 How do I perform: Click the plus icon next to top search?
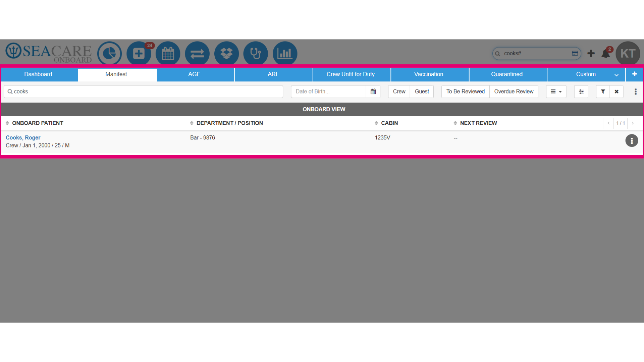click(591, 53)
